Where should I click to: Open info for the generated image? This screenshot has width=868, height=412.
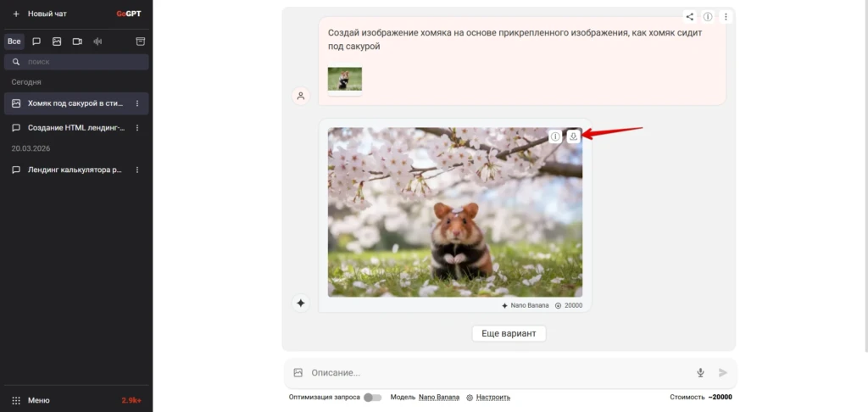(x=555, y=136)
